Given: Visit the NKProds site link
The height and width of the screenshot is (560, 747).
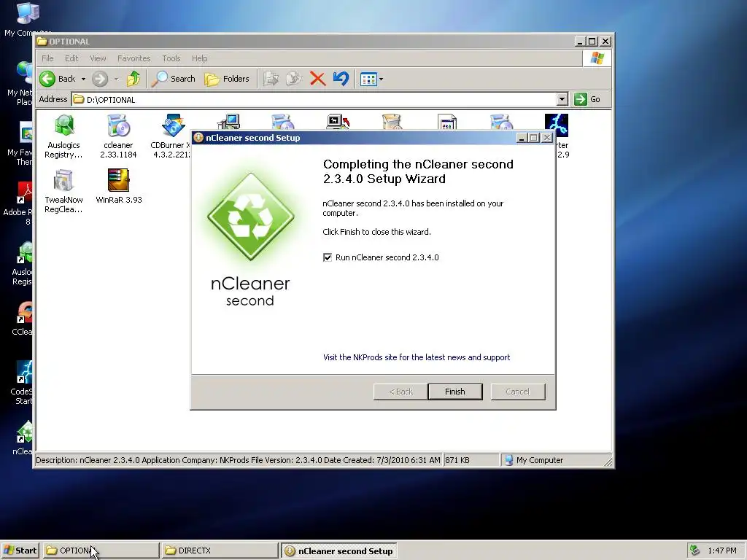Looking at the screenshot, I should coord(417,357).
